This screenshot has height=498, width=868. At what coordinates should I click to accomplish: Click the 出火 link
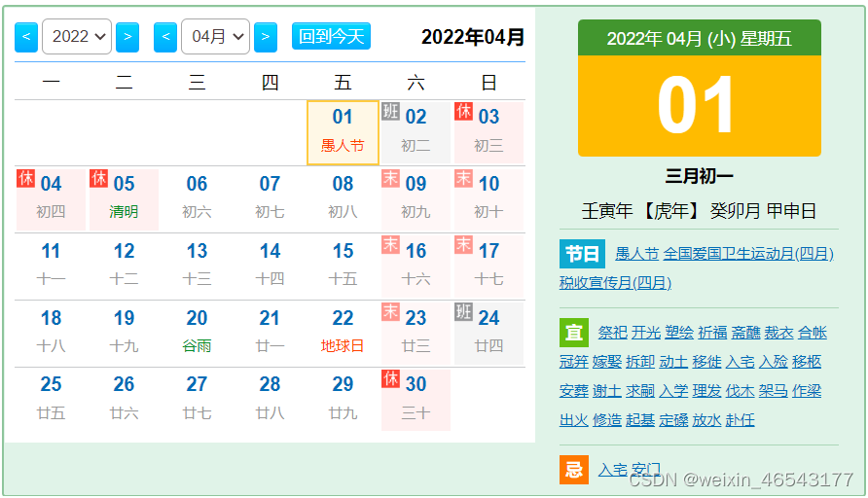pyautogui.click(x=574, y=420)
